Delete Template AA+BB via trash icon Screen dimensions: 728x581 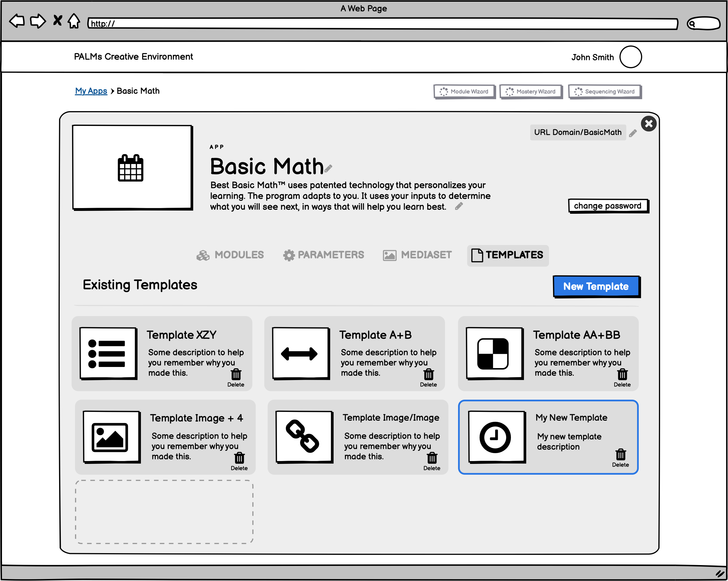pos(622,374)
